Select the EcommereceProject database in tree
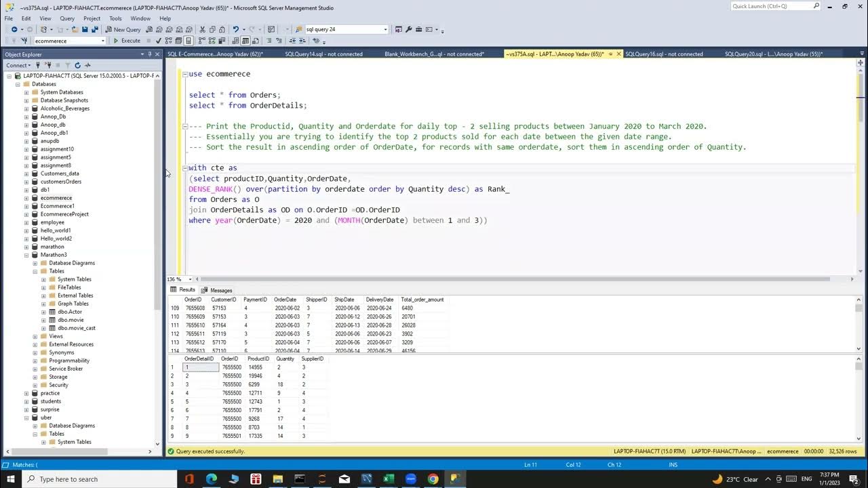 pos(64,214)
